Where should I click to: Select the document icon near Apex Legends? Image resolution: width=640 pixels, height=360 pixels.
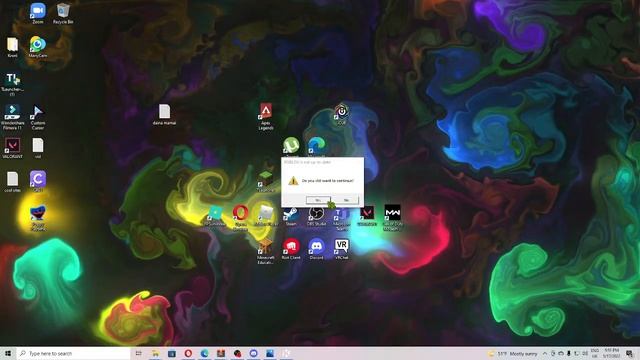coord(164,114)
